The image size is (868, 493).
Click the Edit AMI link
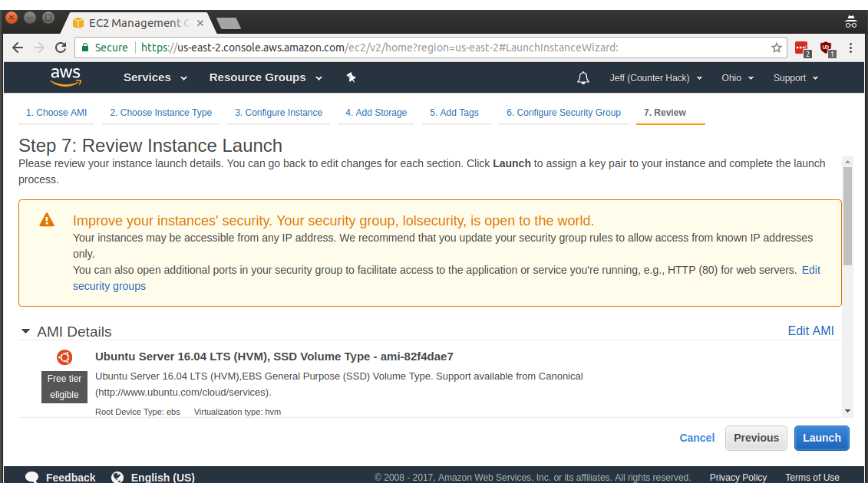coord(810,330)
